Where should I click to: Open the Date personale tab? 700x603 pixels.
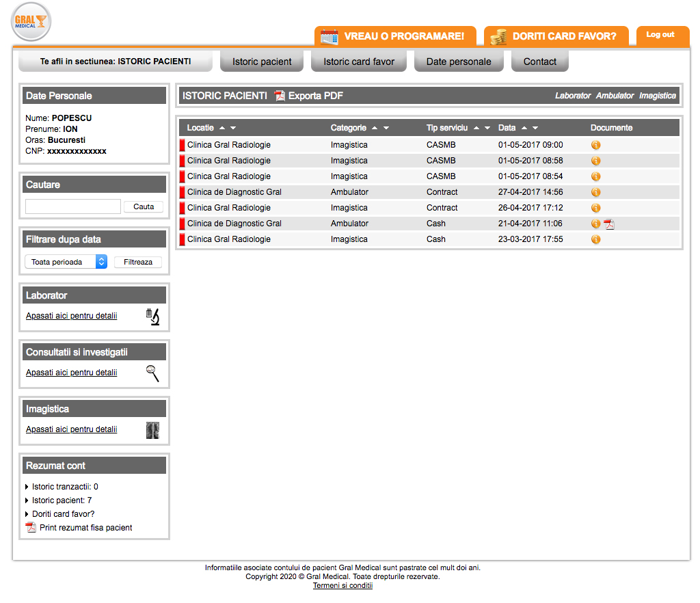[x=459, y=62]
